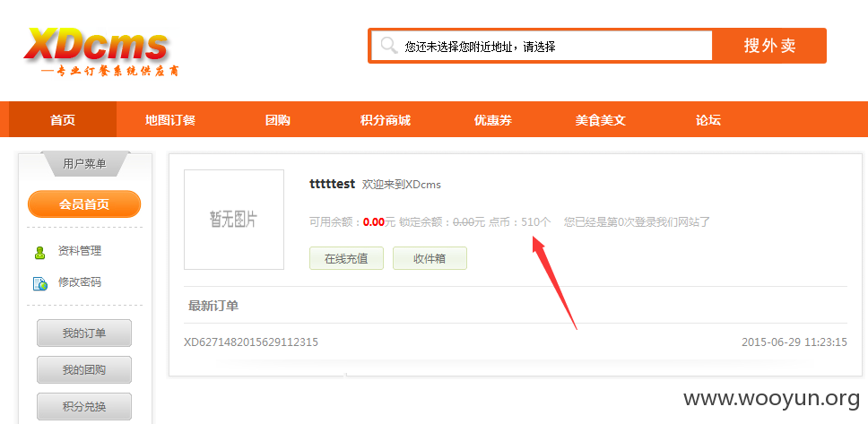Viewport: 868px width, 424px height.
Task: Click the 我的订单 button
Action: (84, 333)
